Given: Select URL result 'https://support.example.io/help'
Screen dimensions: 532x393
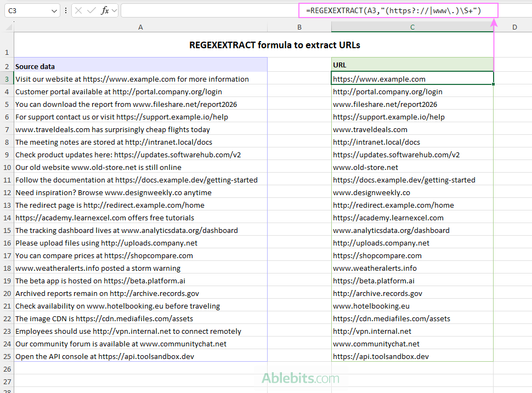Looking at the screenshot, I should click(x=412, y=117).
